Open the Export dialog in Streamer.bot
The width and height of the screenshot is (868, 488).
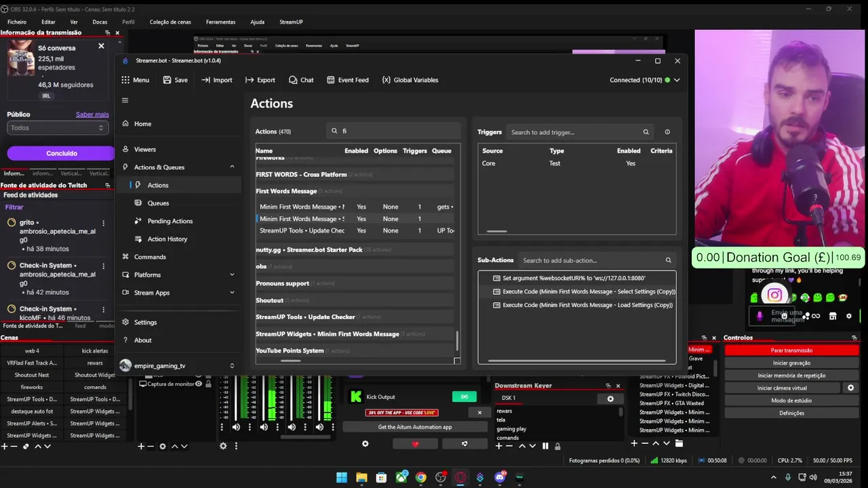point(260,80)
